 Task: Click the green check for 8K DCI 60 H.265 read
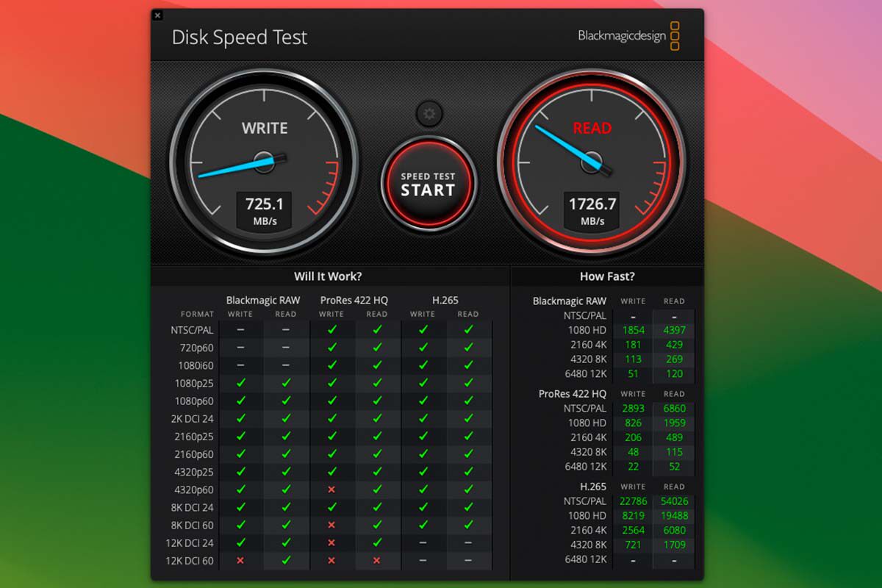click(468, 525)
